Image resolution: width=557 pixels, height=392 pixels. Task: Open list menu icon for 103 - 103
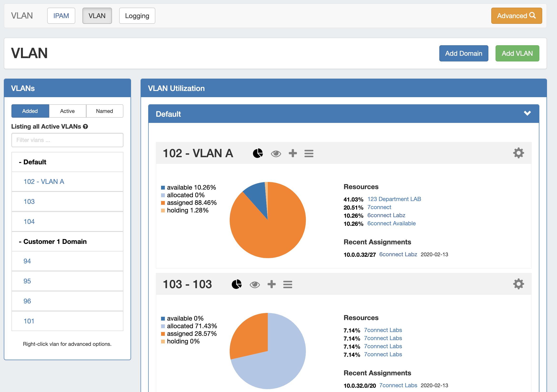(x=288, y=284)
